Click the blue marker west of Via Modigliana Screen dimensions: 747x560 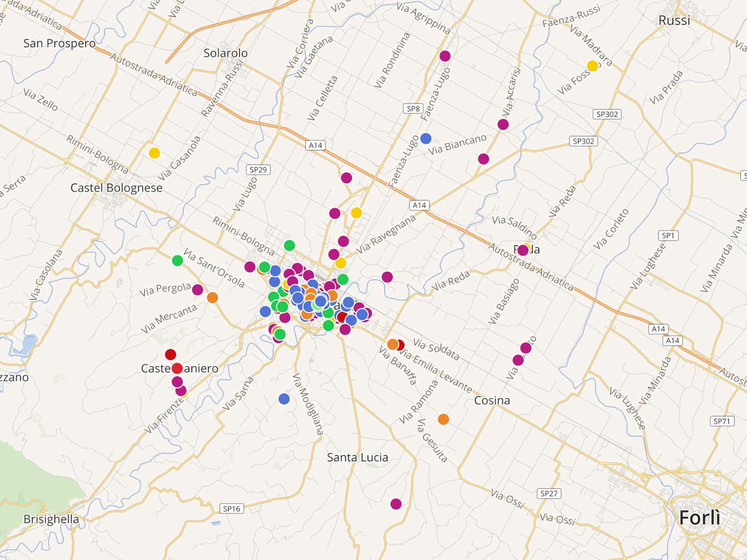click(x=285, y=399)
